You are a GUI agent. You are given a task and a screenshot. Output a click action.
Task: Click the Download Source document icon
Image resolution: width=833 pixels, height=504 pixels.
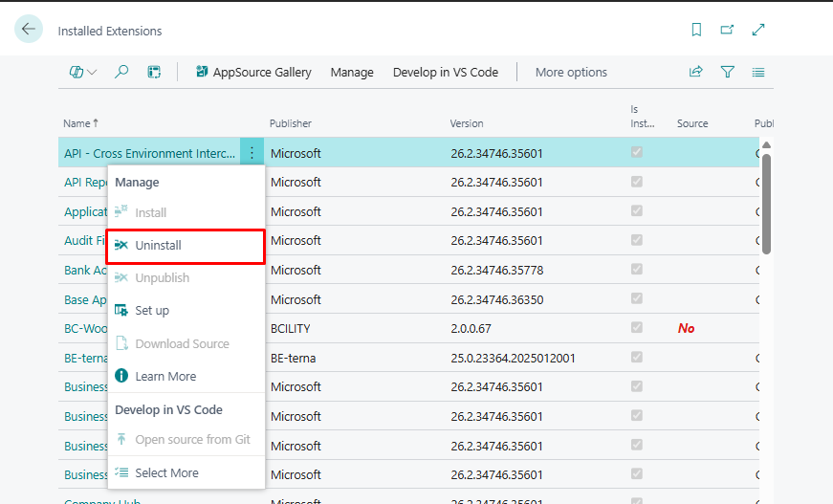(x=121, y=343)
